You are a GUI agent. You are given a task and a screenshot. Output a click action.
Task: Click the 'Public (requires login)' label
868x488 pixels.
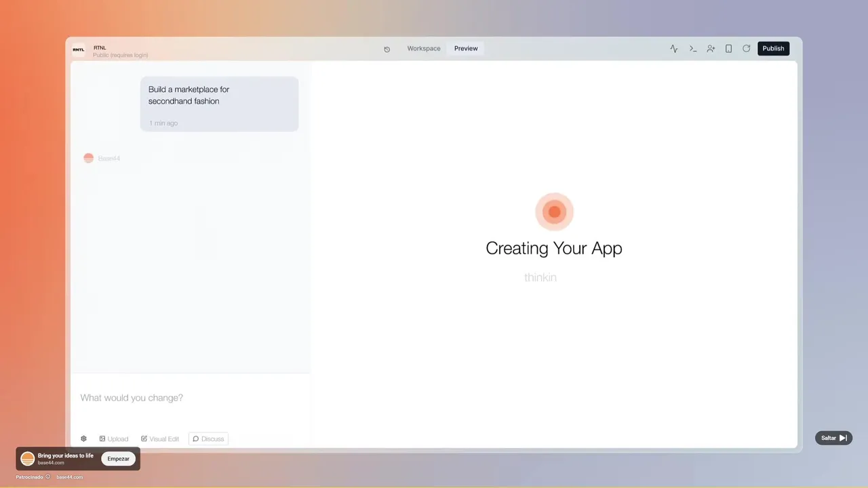tap(120, 55)
